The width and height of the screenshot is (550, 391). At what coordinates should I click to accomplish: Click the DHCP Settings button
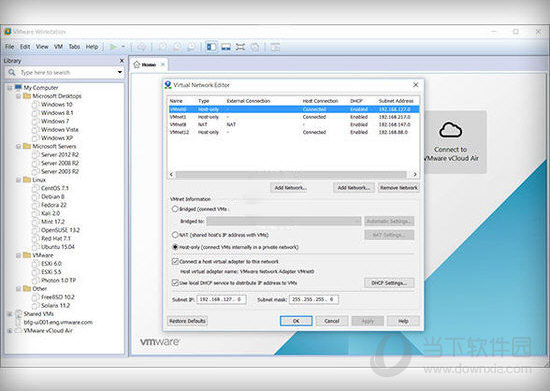click(x=389, y=283)
